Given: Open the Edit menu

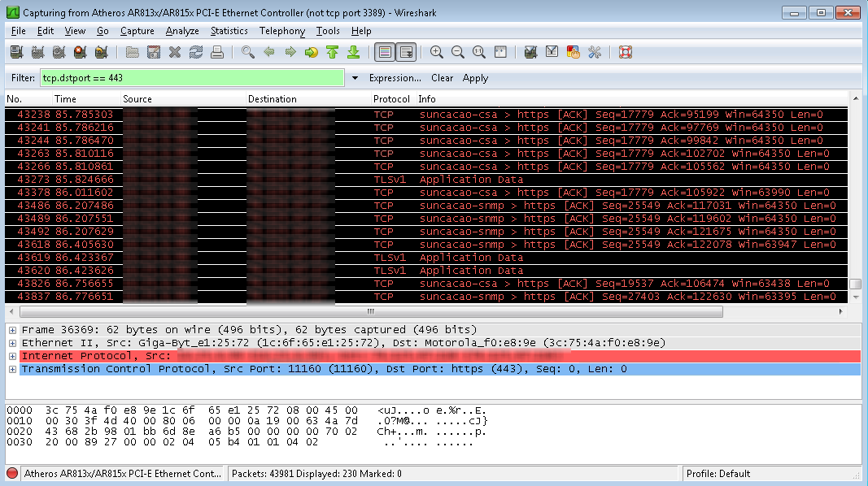Looking at the screenshot, I should (x=46, y=31).
